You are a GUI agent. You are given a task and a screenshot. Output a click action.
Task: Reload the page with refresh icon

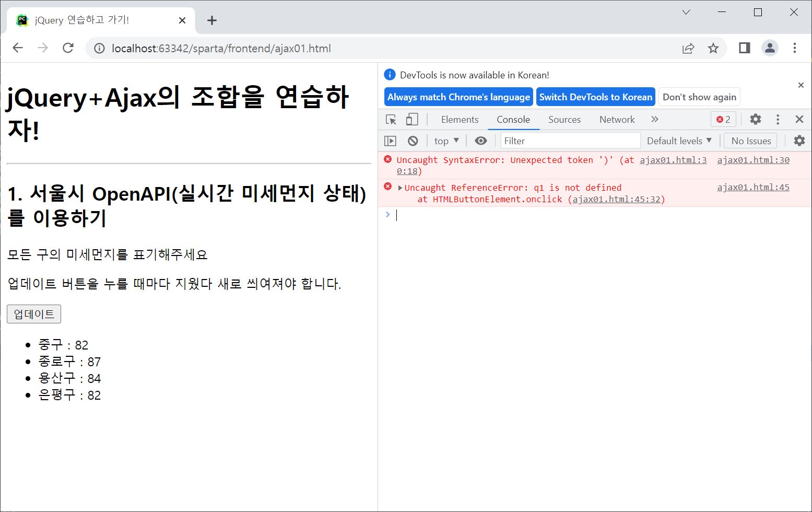(x=68, y=48)
